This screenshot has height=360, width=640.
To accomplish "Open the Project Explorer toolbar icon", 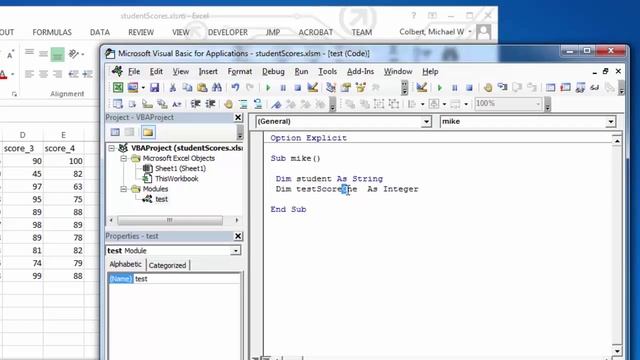I will click(331, 87).
